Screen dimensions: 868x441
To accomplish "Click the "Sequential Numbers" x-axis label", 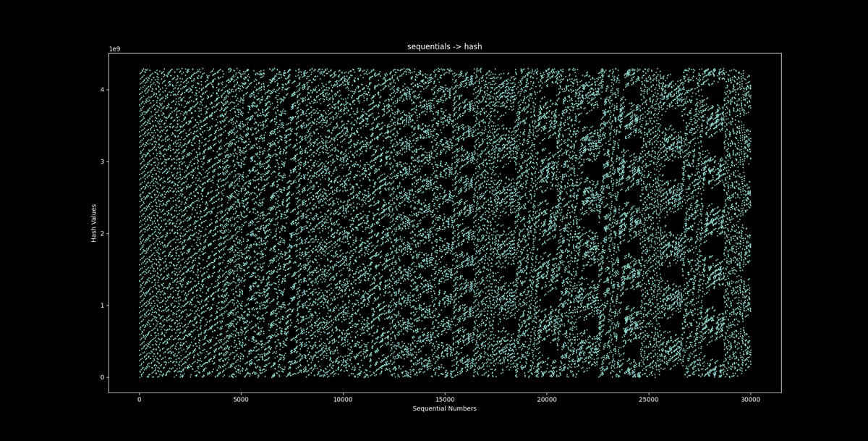I will point(445,408).
